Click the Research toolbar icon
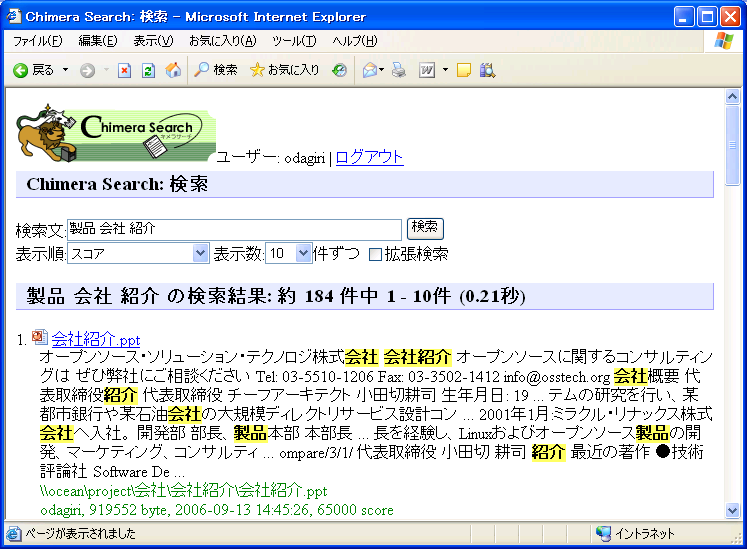Viewport: 747px width, 549px height. click(x=487, y=71)
